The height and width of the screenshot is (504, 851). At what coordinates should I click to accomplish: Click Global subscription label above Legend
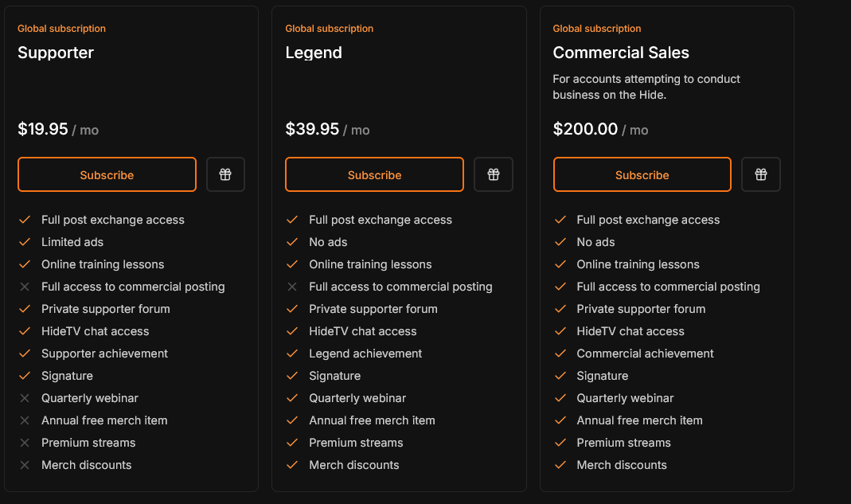click(329, 29)
